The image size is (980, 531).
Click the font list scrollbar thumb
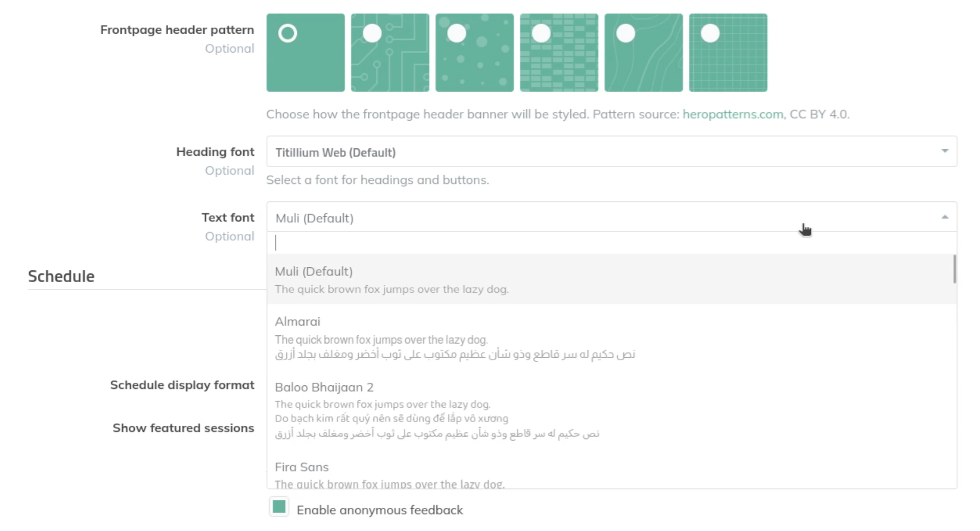pyautogui.click(x=954, y=269)
